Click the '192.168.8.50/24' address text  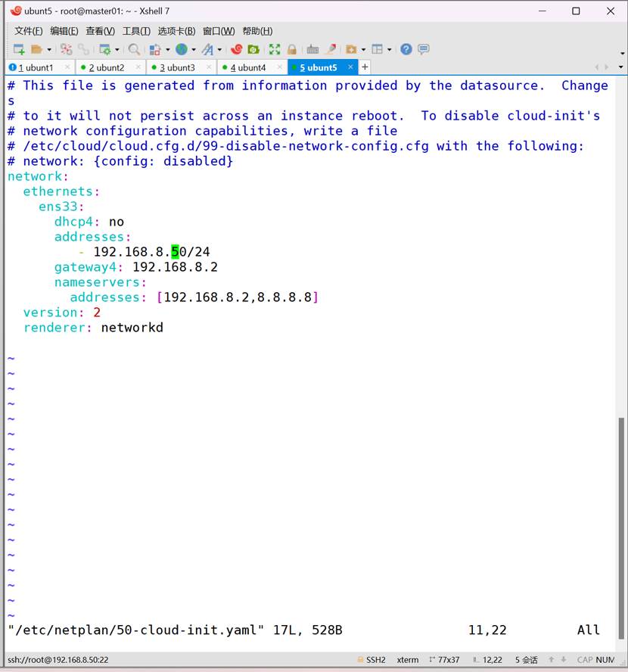click(x=151, y=251)
